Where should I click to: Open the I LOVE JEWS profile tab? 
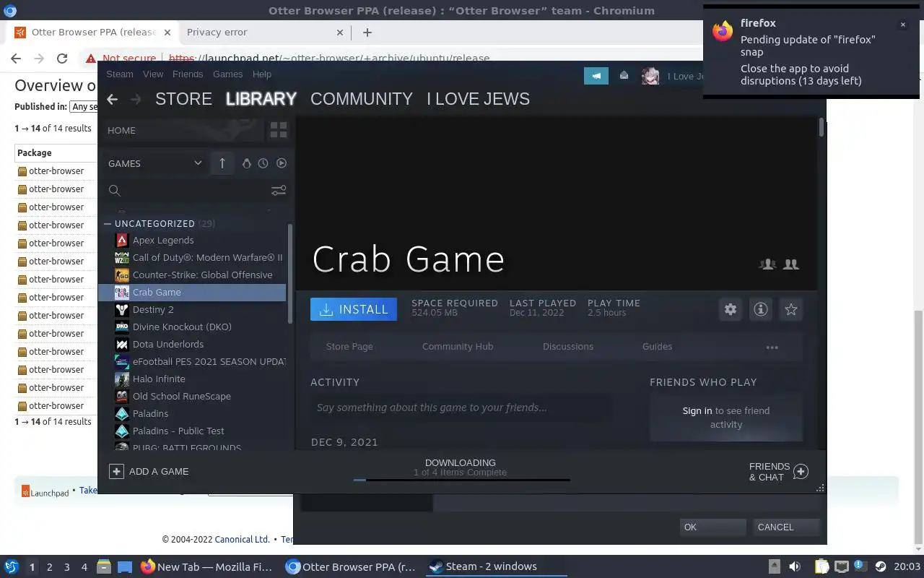pyautogui.click(x=478, y=99)
